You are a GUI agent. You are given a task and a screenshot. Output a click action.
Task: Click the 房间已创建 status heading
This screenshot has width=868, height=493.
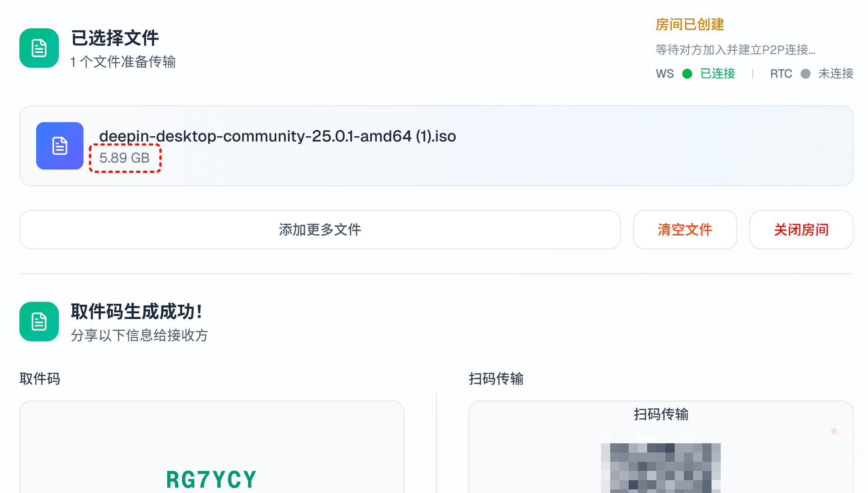tap(690, 24)
